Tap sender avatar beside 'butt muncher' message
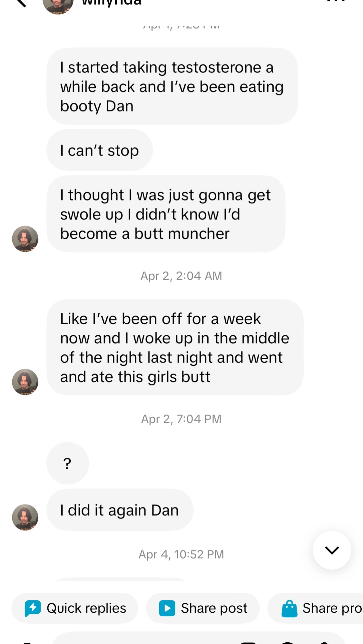 click(25, 239)
